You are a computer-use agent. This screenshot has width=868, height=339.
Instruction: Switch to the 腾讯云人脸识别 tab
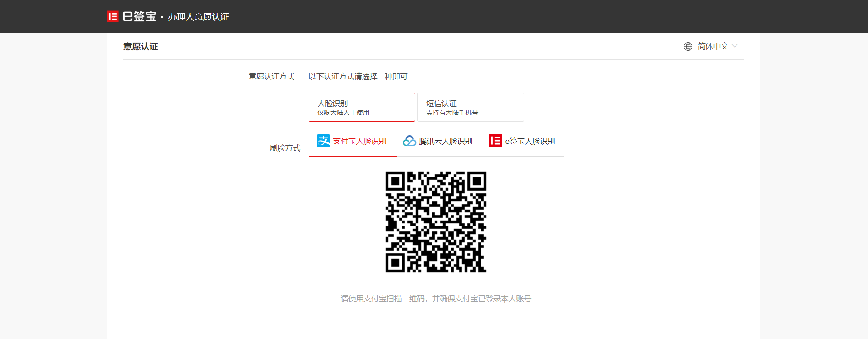(x=438, y=141)
